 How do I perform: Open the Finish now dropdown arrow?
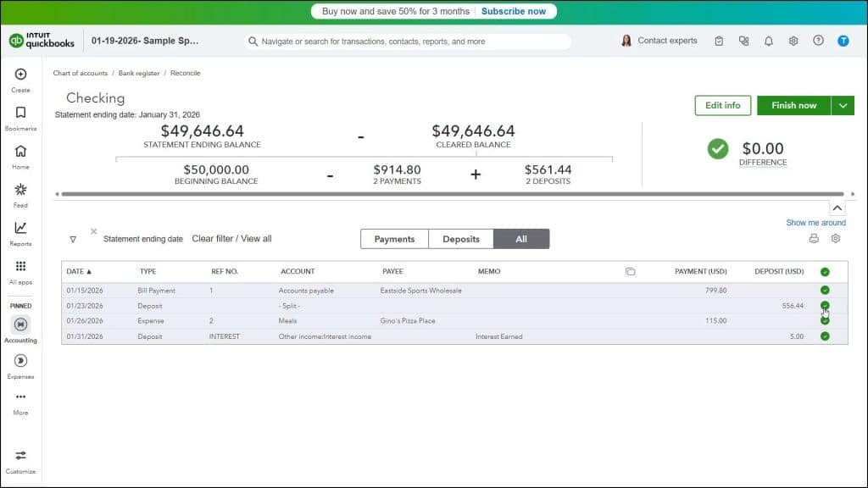pyautogui.click(x=842, y=105)
